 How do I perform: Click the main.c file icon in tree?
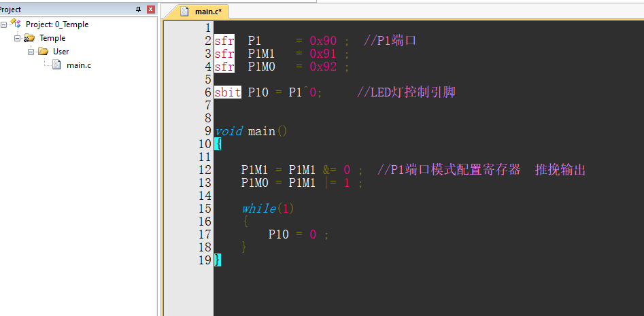click(x=56, y=65)
